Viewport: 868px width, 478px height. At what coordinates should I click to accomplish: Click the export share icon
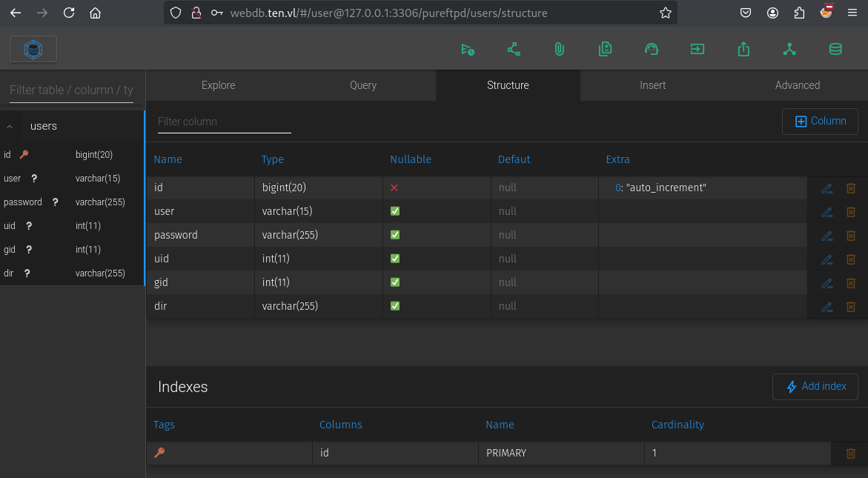pos(743,50)
